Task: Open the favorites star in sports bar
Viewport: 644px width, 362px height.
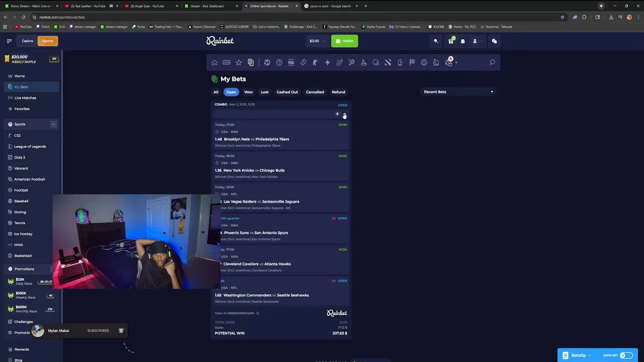Action: coord(238,62)
